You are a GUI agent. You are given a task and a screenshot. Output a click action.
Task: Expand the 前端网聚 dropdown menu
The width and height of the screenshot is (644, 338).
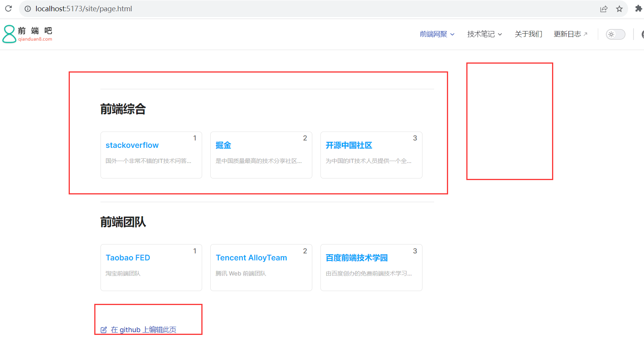437,34
